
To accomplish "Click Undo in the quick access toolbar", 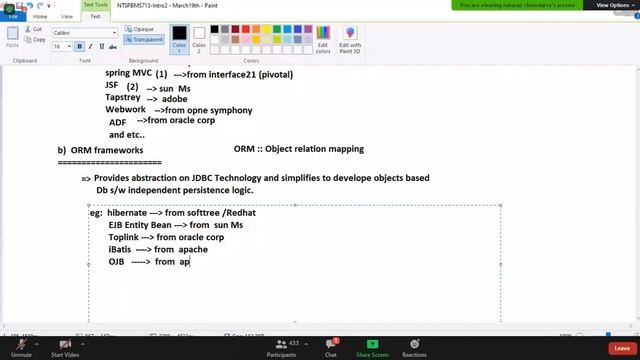I will pos(30,6).
